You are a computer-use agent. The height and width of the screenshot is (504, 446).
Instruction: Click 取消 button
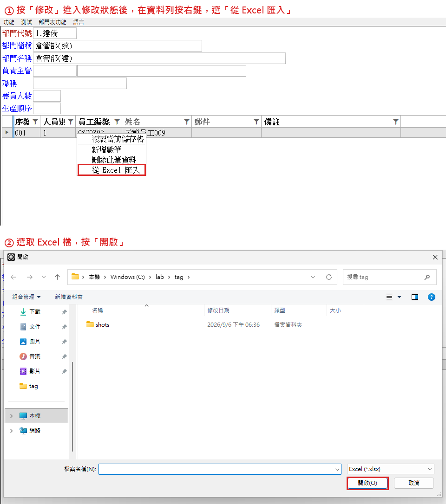pyautogui.click(x=414, y=483)
